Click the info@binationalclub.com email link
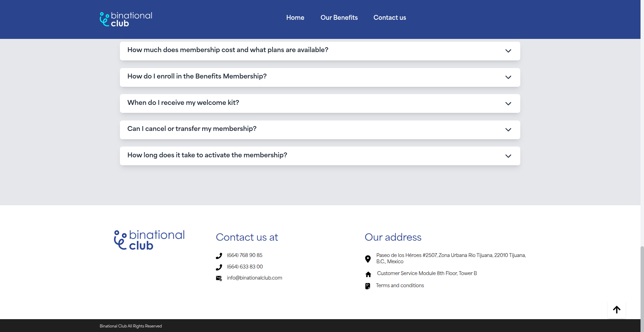The height and width of the screenshot is (332, 644). [254, 278]
